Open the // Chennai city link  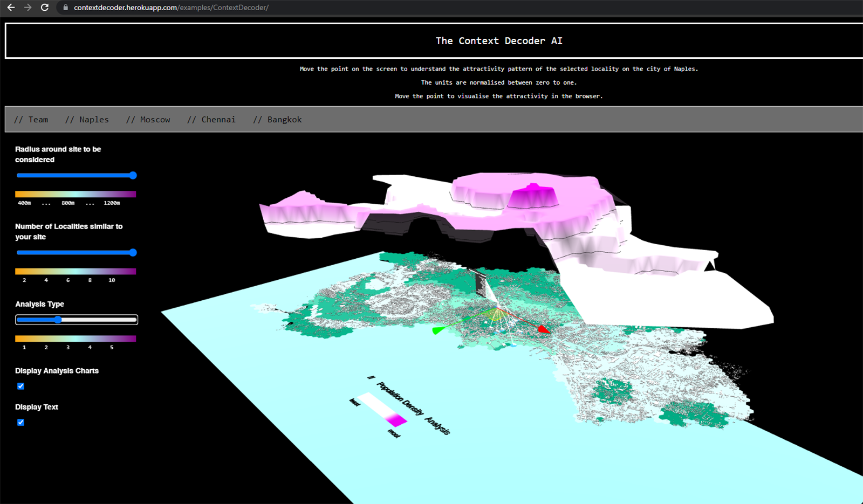[211, 120]
